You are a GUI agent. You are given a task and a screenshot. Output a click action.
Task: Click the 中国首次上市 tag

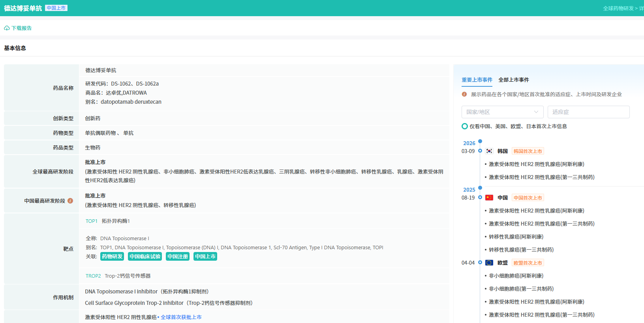(528, 198)
